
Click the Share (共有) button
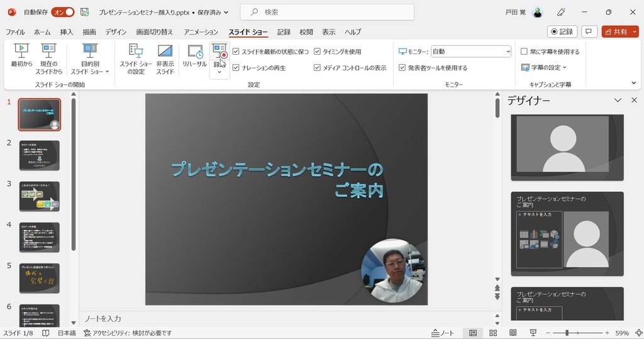(620, 31)
